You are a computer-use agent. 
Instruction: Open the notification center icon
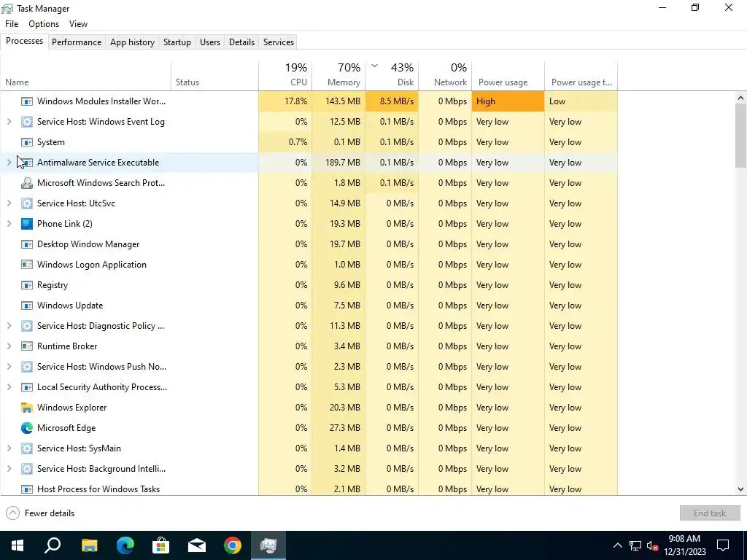pyautogui.click(x=723, y=545)
